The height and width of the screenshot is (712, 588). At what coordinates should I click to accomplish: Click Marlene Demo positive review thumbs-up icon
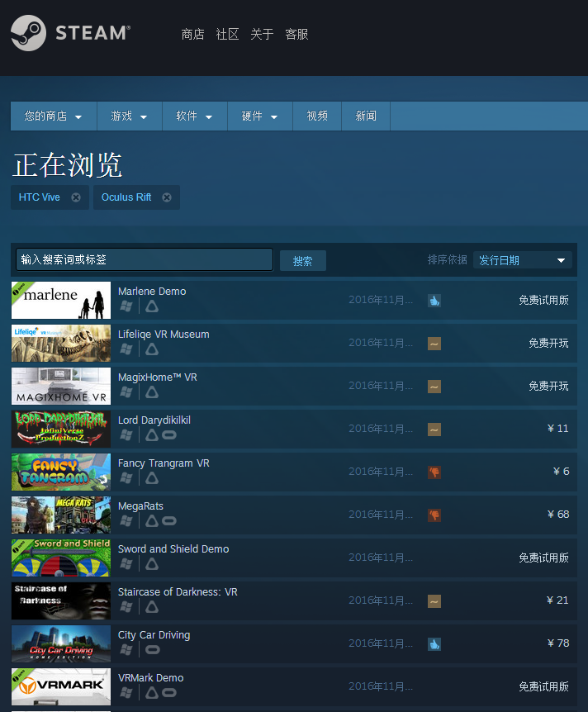pos(434,301)
